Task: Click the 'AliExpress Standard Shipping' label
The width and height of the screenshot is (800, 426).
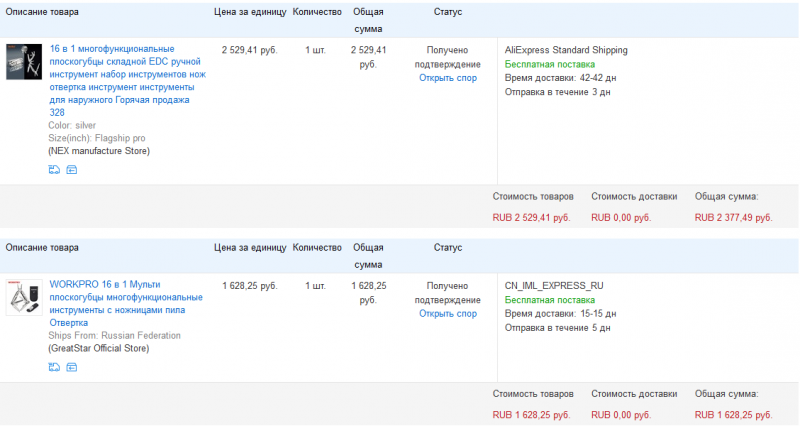Action: (x=566, y=50)
